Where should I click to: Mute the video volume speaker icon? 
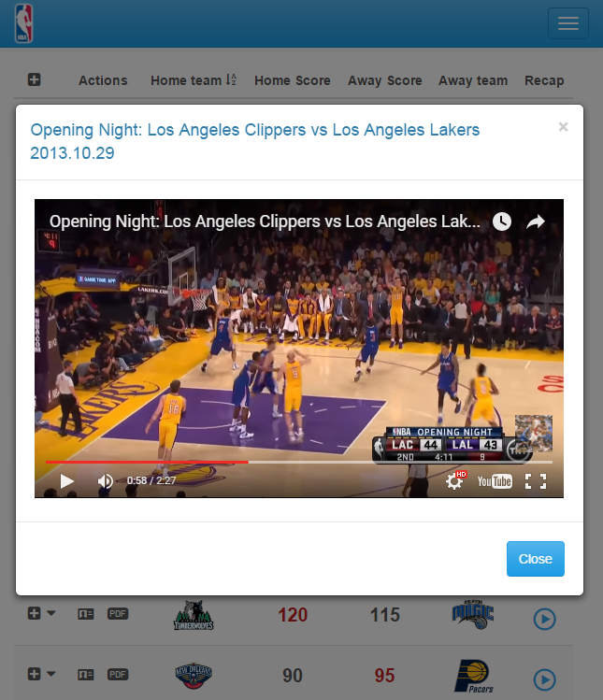pyautogui.click(x=106, y=481)
